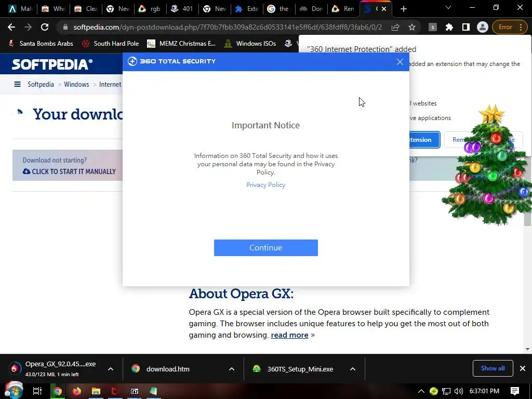Image resolution: width=532 pixels, height=399 pixels.
Task: Open the Windows Start button
Action: click(x=14, y=391)
